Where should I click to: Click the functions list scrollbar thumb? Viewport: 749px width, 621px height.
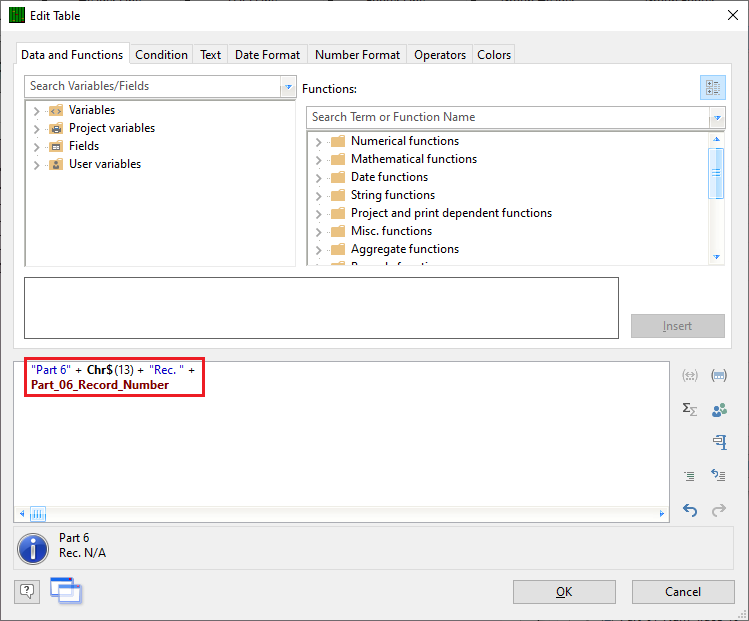[x=716, y=173]
